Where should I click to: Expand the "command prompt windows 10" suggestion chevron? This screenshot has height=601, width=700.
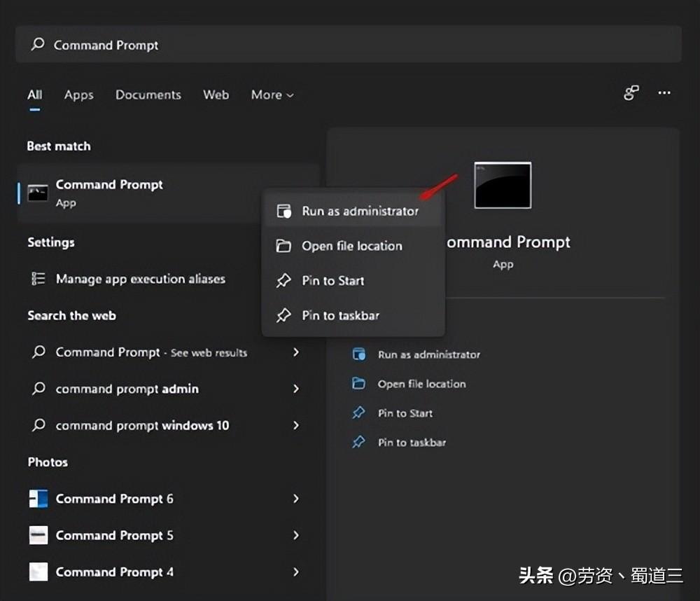point(295,425)
